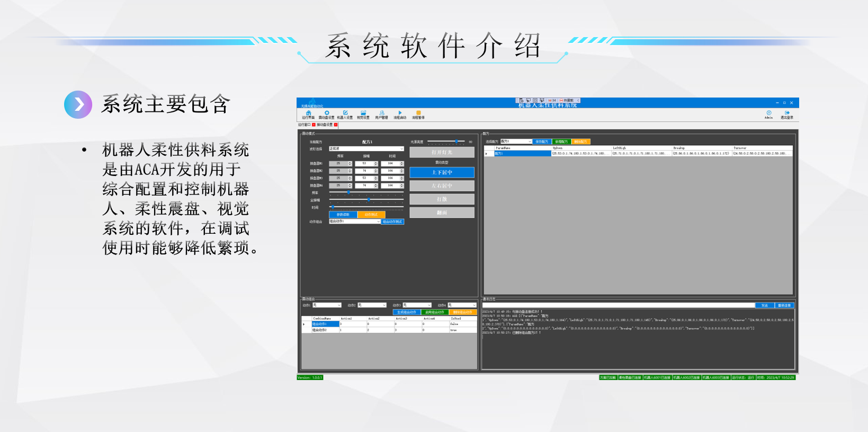Image resolution: width=868 pixels, height=432 pixels.
Task: Click the 振盘器M1 振幅 value field
Action: 366,163
